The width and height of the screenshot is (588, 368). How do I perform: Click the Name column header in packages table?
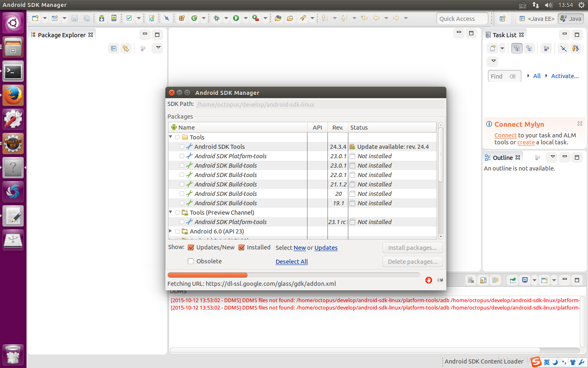click(238, 128)
